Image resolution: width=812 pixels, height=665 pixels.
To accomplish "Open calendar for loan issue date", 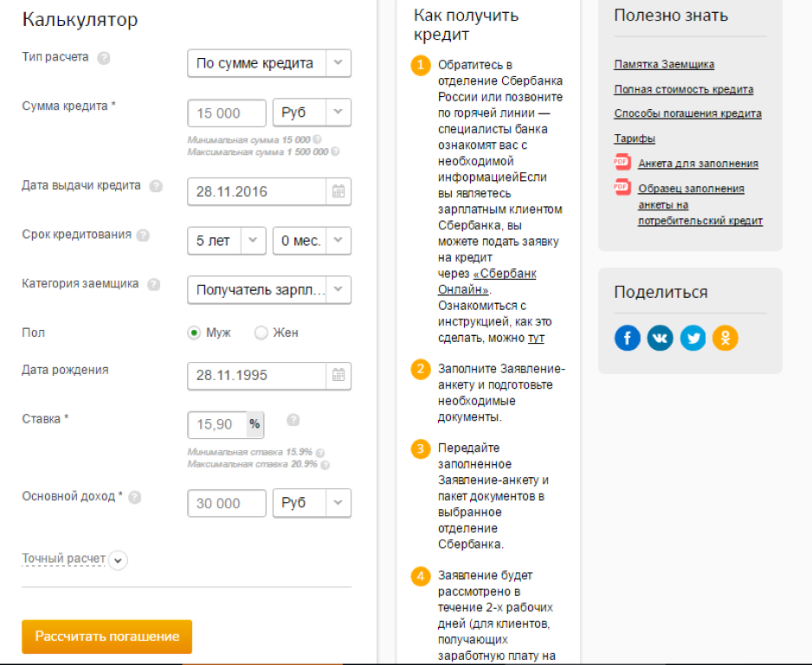I will [338, 191].
